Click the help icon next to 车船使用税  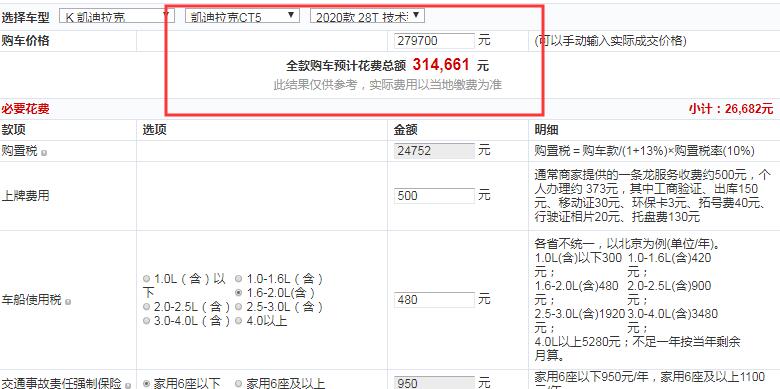pos(68,302)
